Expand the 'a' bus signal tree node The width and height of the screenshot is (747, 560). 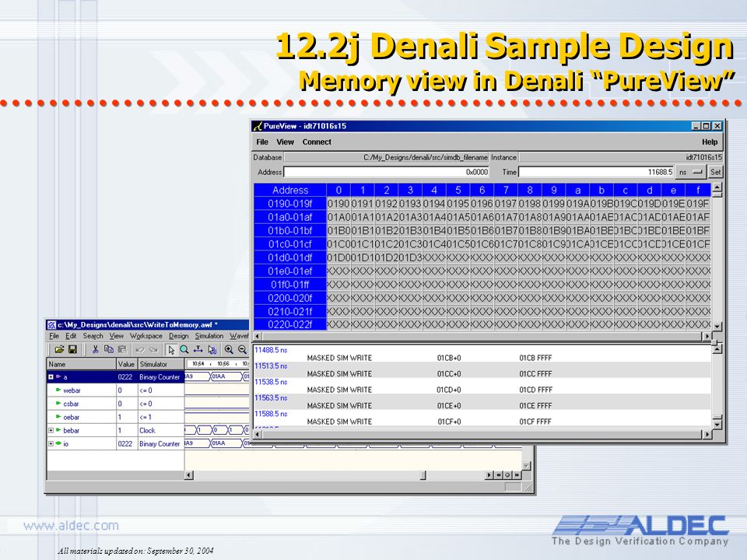tap(51, 376)
